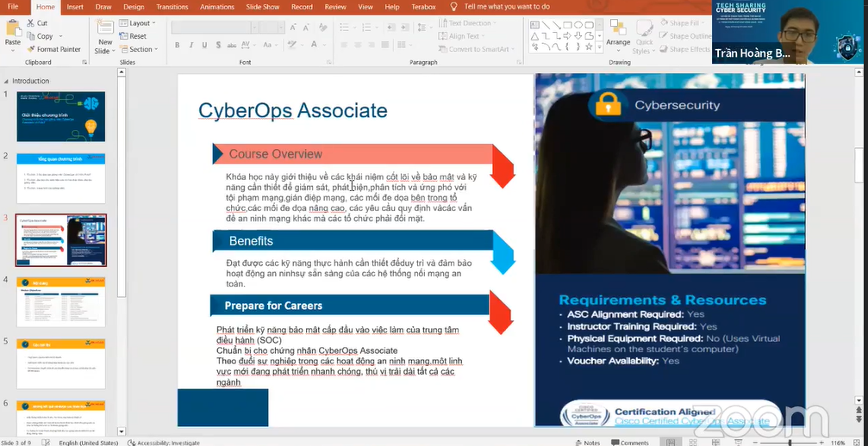Select the right arrow block shape
Image resolution: width=868 pixels, height=446 pixels.
click(x=567, y=36)
